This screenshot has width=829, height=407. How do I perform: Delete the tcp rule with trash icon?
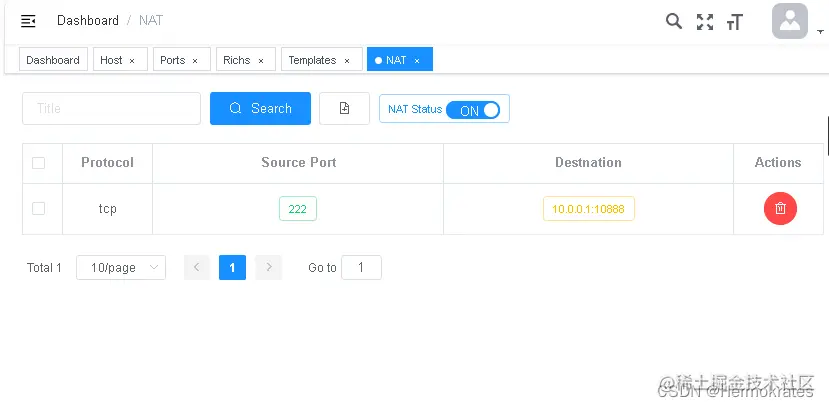coord(780,208)
